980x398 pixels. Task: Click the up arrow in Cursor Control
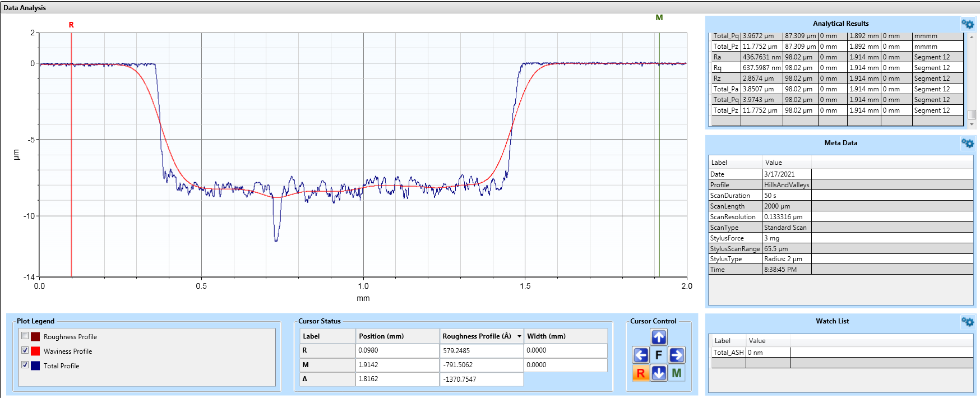[659, 337]
